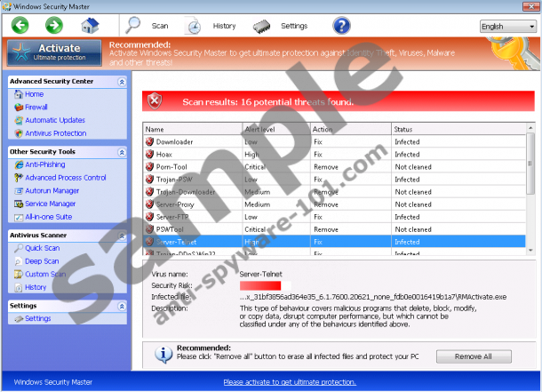The image size is (542, 392).
Task: Click the magnifying glass Scan icon
Action: [x=132, y=25]
